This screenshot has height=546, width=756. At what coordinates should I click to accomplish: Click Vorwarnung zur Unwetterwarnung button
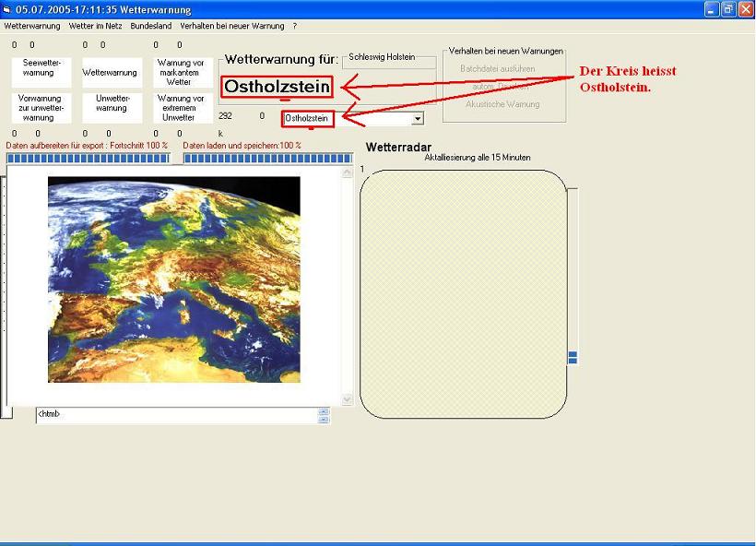coord(39,108)
